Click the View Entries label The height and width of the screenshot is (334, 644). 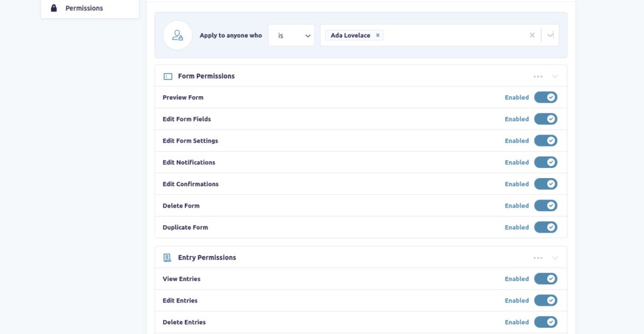coord(182,279)
